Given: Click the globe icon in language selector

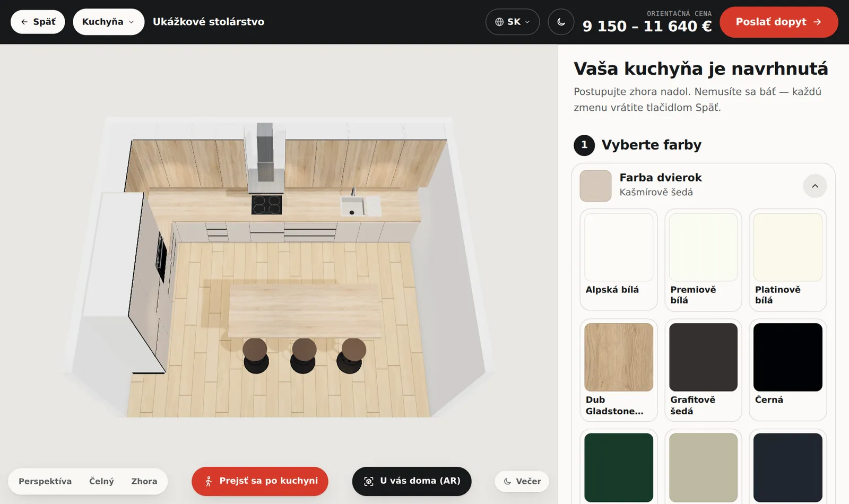Looking at the screenshot, I should click(x=499, y=22).
